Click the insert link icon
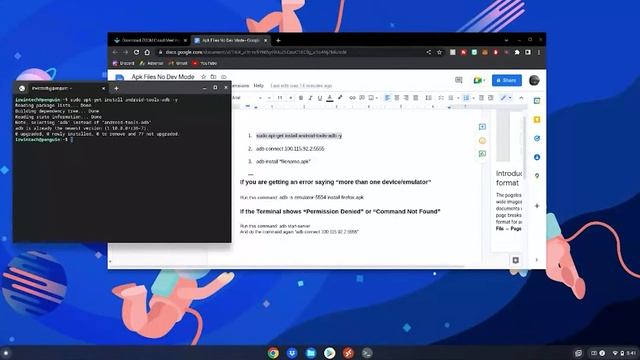The height and width of the screenshot is (360, 640). [352, 98]
